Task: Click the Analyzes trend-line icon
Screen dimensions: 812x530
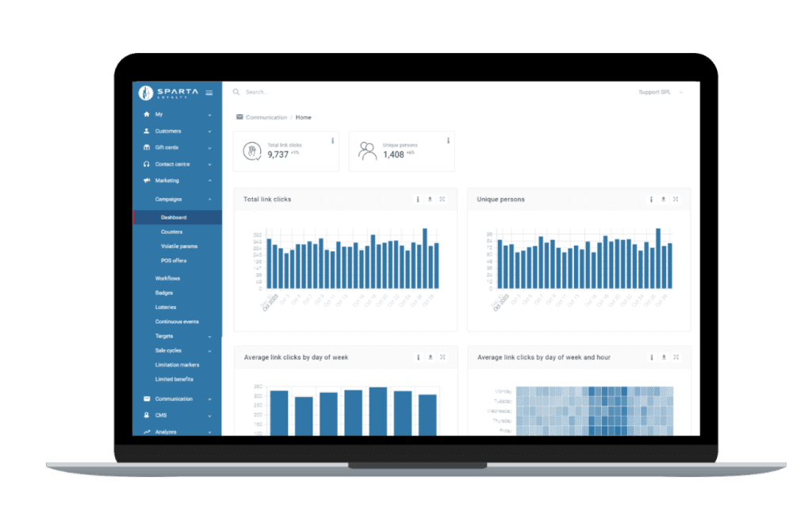Action: (147, 432)
